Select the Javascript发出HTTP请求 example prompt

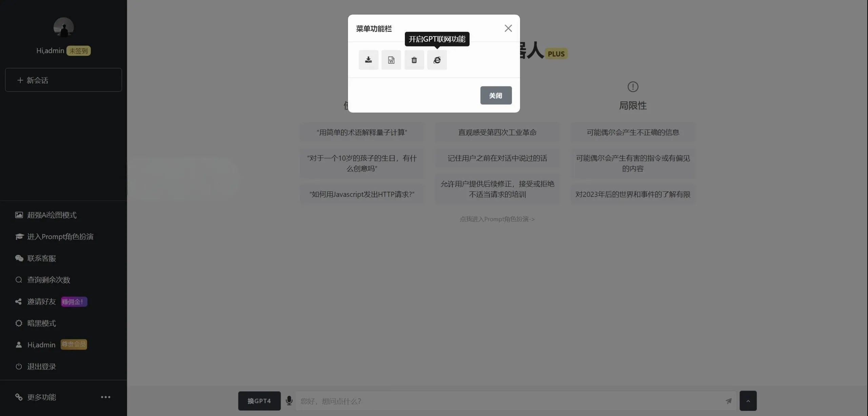coord(362,194)
